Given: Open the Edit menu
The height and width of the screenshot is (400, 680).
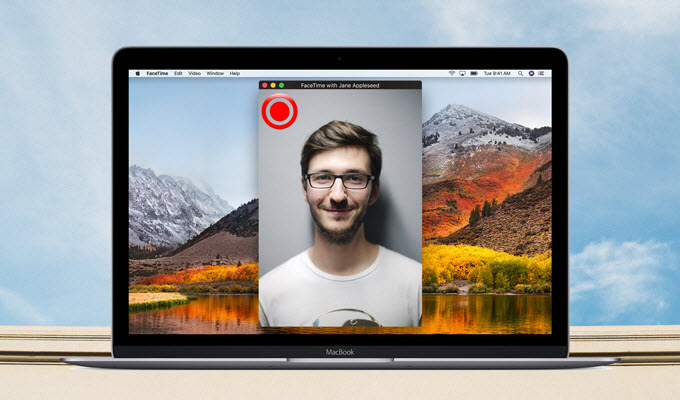Looking at the screenshot, I should [178, 73].
